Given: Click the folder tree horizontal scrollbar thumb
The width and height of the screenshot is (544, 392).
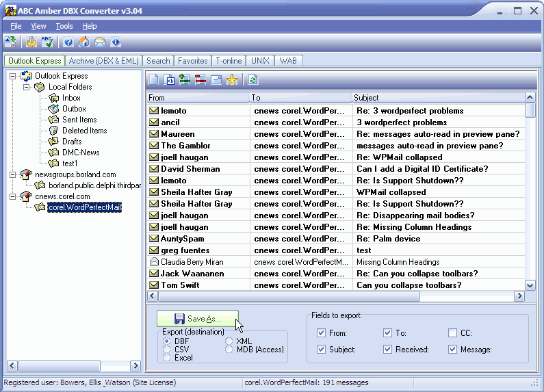Looking at the screenshot, I should pos(59,365).
